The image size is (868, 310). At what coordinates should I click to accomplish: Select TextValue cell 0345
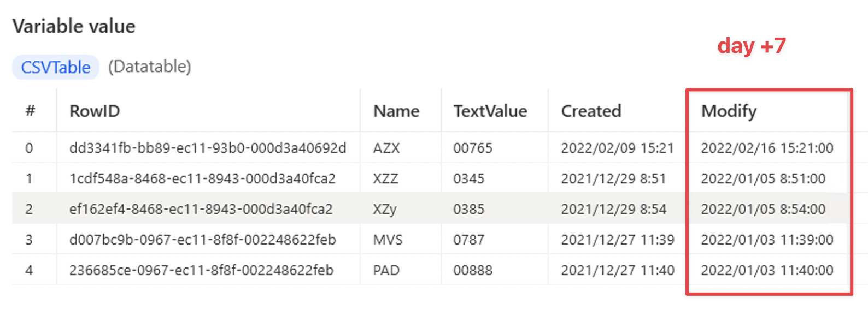(x=468, y=178)
